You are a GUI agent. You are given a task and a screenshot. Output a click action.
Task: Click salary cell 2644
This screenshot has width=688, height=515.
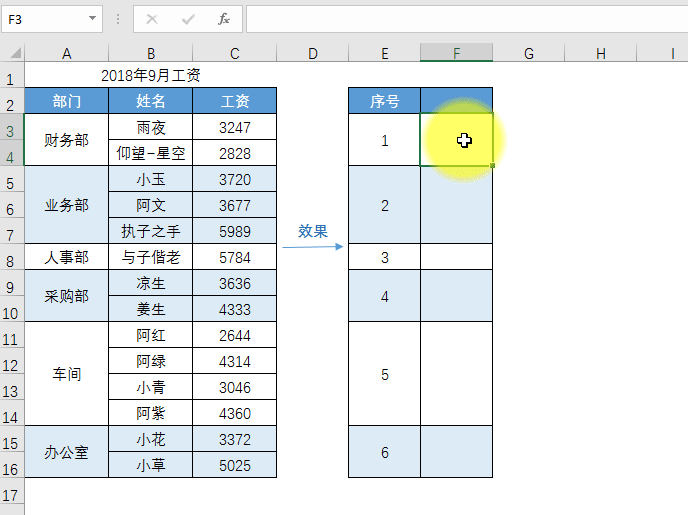235,335
